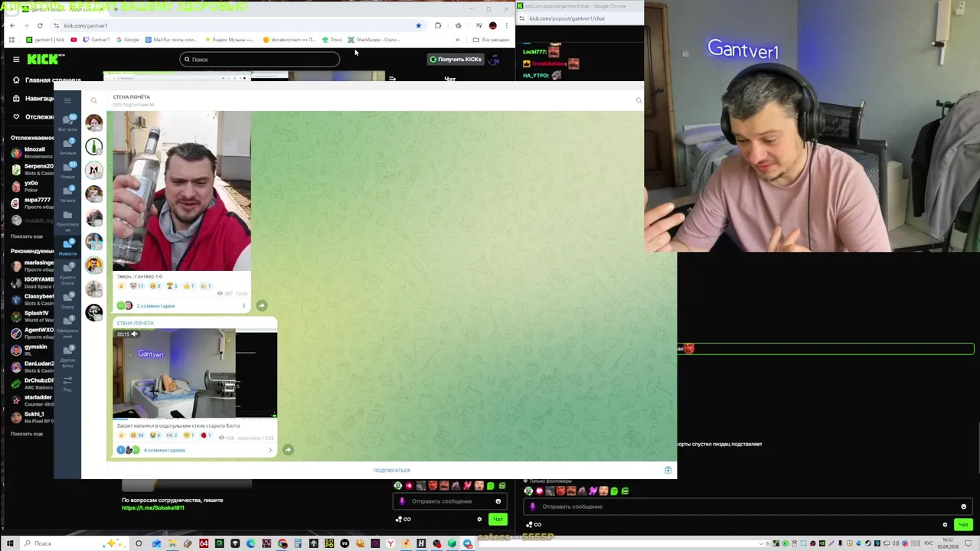980x551 pixels.
Task: Open 'SharkScope' bookmark
Action: coord(374,40)
